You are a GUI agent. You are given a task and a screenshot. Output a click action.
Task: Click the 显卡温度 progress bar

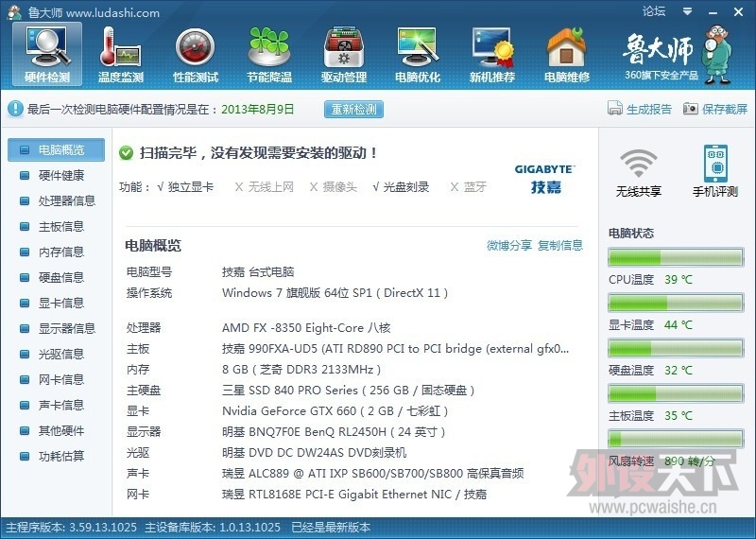(x=676, y=303)
